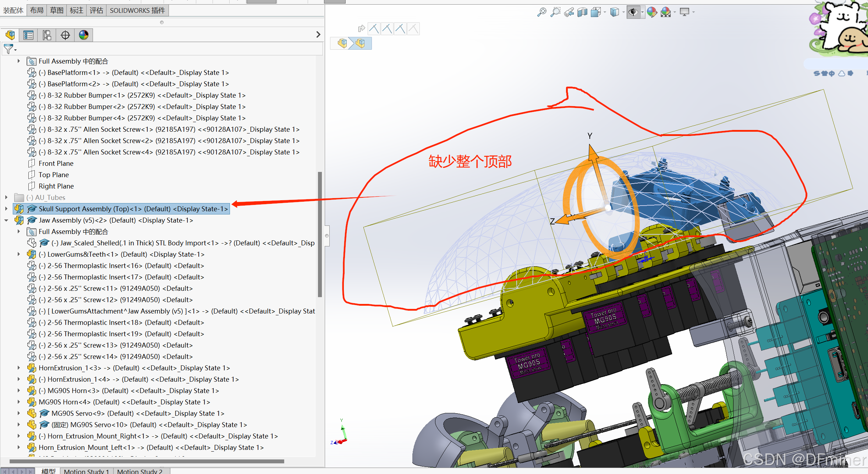
Task: Click the Edit Appearance icon
Action: tap(652, 12)
